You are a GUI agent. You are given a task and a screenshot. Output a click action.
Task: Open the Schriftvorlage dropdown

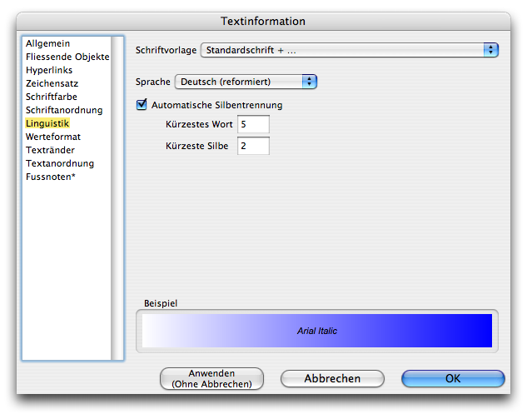coord(350,50)
